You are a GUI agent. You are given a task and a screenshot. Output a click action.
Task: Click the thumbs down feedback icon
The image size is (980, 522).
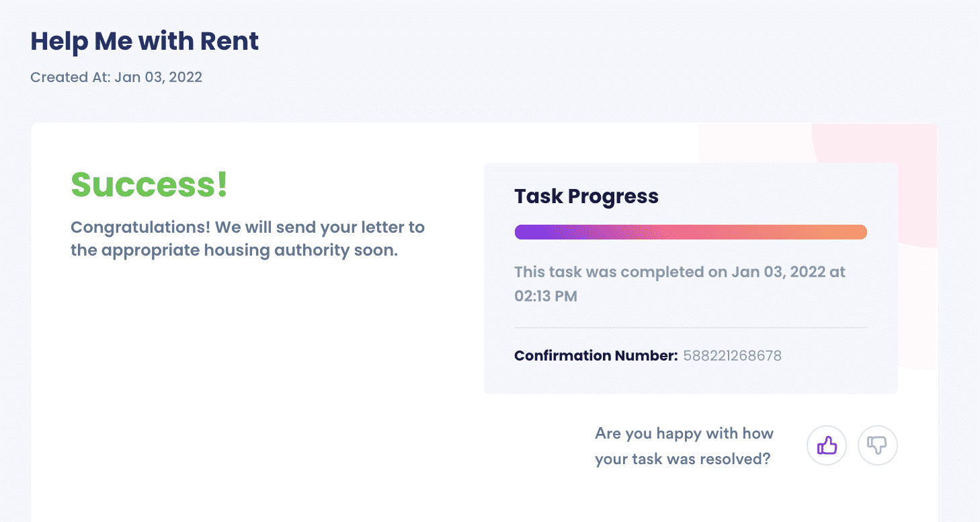[x=878, y=445]
